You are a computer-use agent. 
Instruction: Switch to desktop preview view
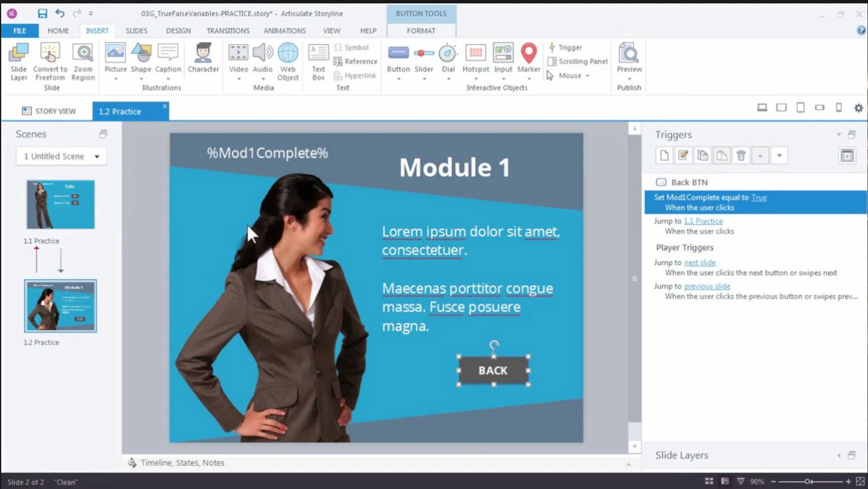pyautogui.click(x=762, y=108)
